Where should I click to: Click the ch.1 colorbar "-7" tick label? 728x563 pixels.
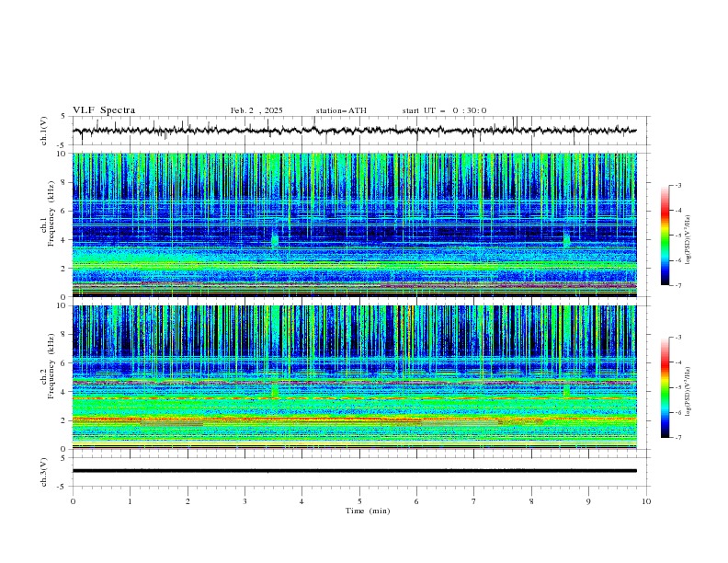(678, 285)
